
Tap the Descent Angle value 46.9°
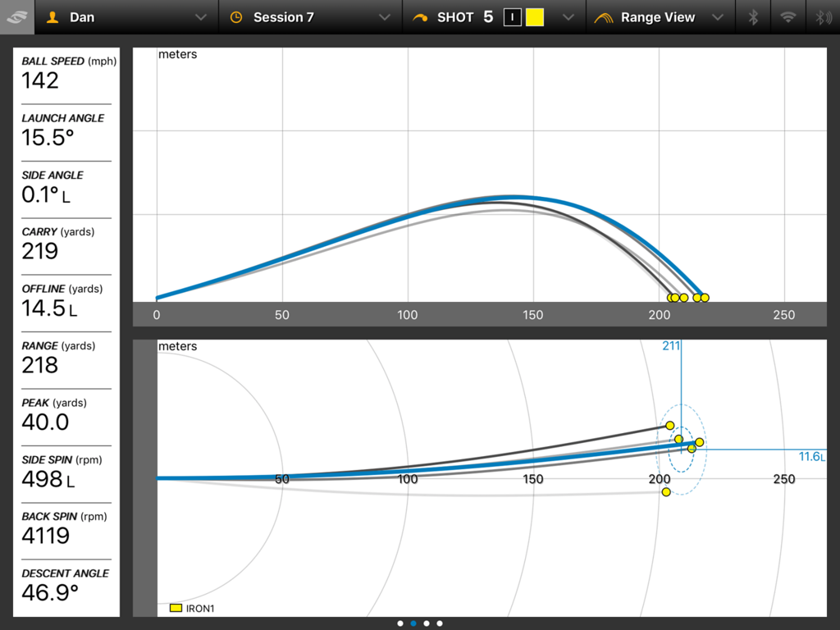click(50, 592)
